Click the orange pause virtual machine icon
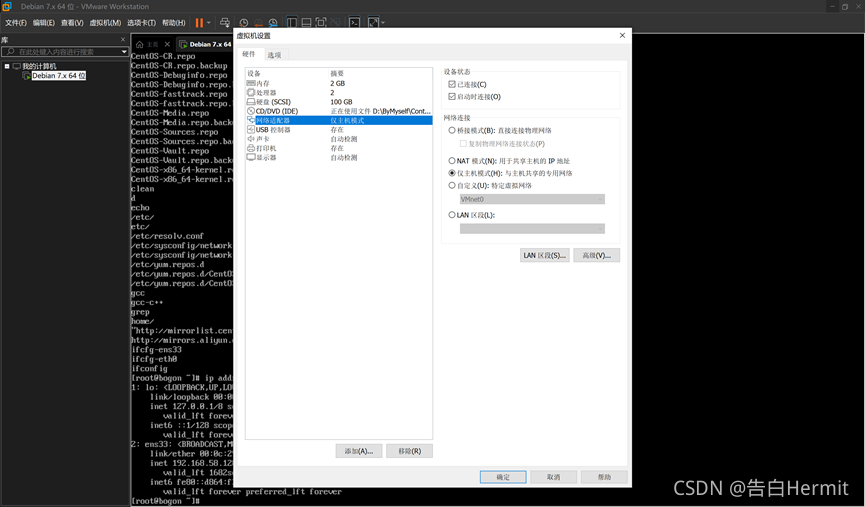The image size is (865, 507). tap(199, 23)
